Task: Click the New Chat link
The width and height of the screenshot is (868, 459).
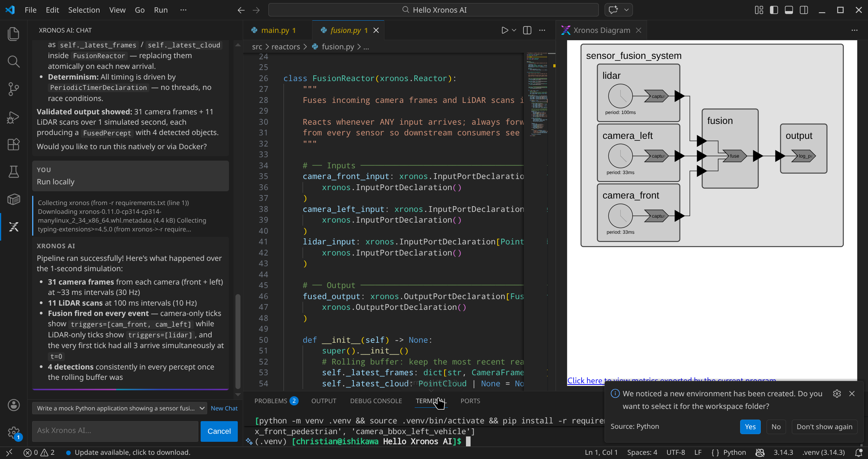Action: [224, 408]
